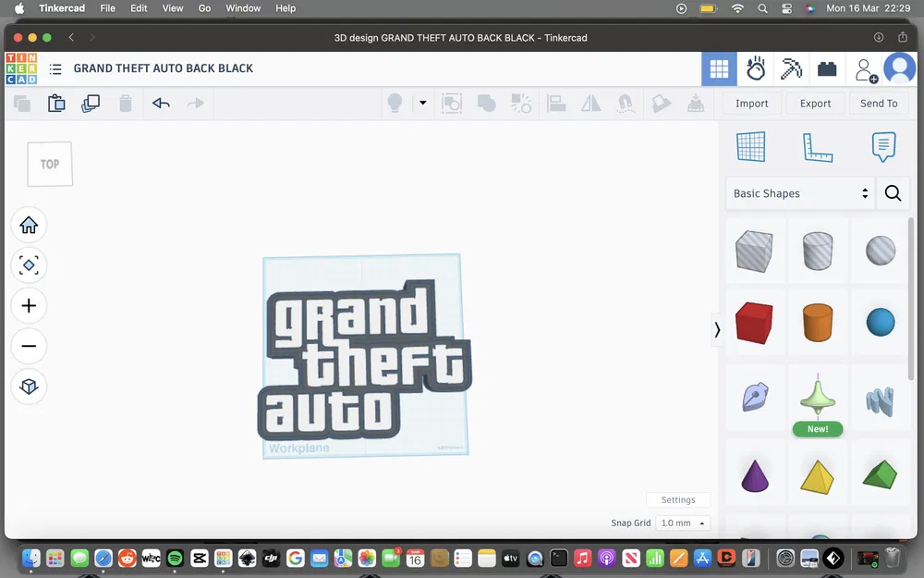
Task: Click the Home view icon
Action: click(29, 225)
